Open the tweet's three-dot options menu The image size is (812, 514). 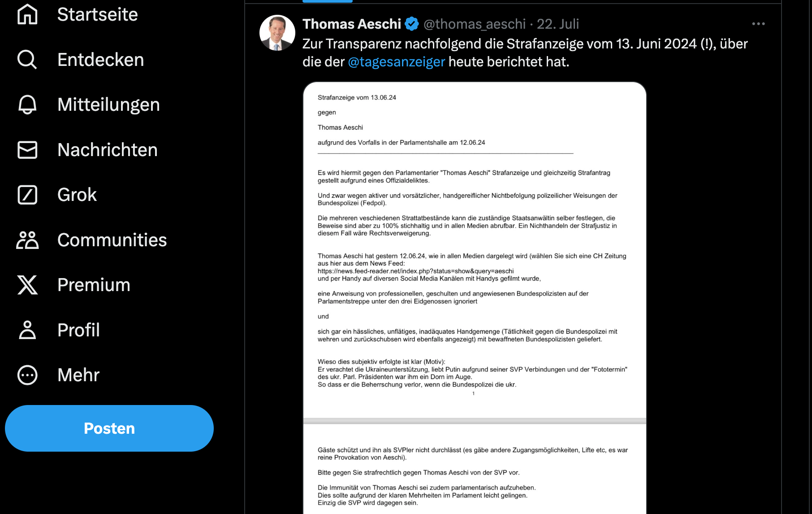pyautogui.click(x=758, y=24)
